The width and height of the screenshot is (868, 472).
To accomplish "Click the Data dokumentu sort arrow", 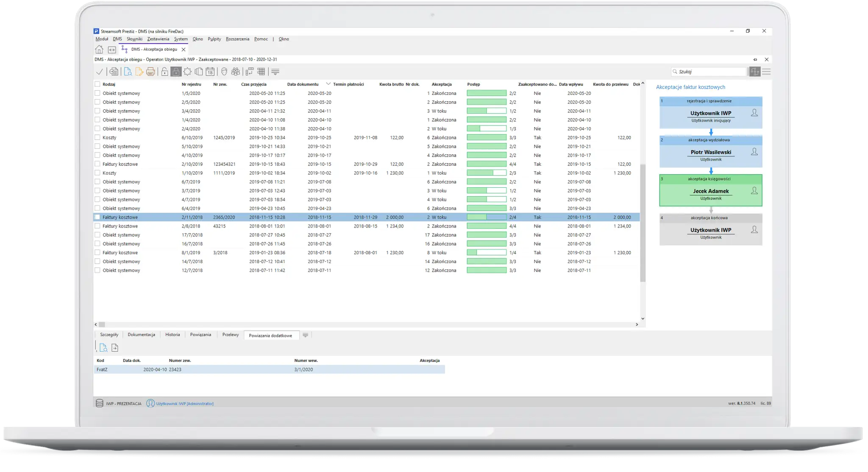I will (328, 84).
